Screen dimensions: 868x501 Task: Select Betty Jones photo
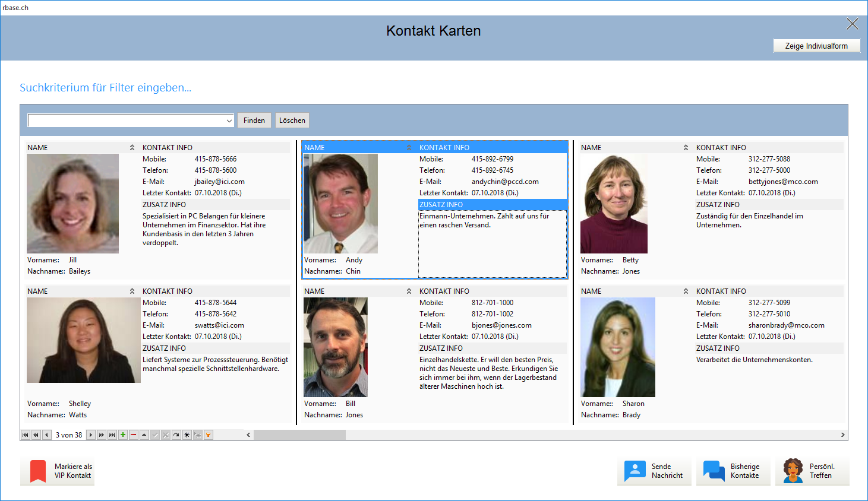[x=614, y=204]
